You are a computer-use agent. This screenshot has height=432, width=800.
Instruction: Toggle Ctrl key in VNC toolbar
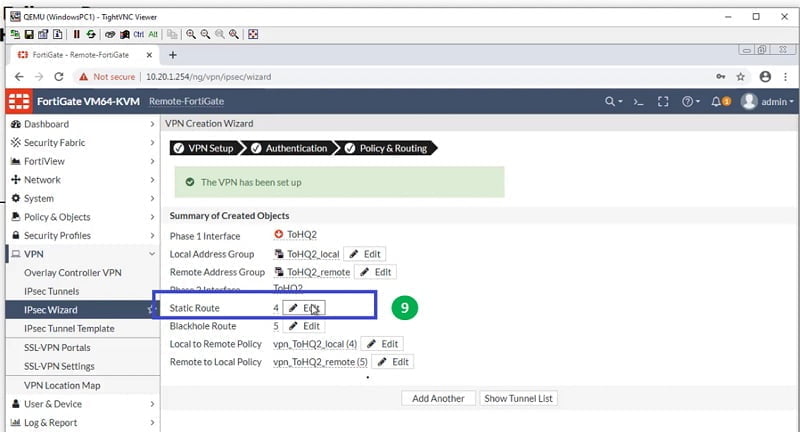[x=139, y=34]
